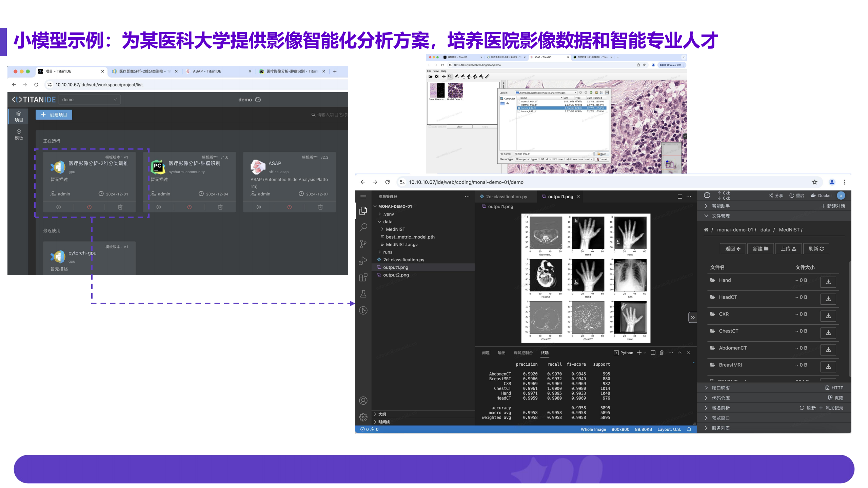Image resolution: width=868 pixels, height=488 pixels.
Task: Toggle the collapse side panel arrow button
Action: pos(692,318)
